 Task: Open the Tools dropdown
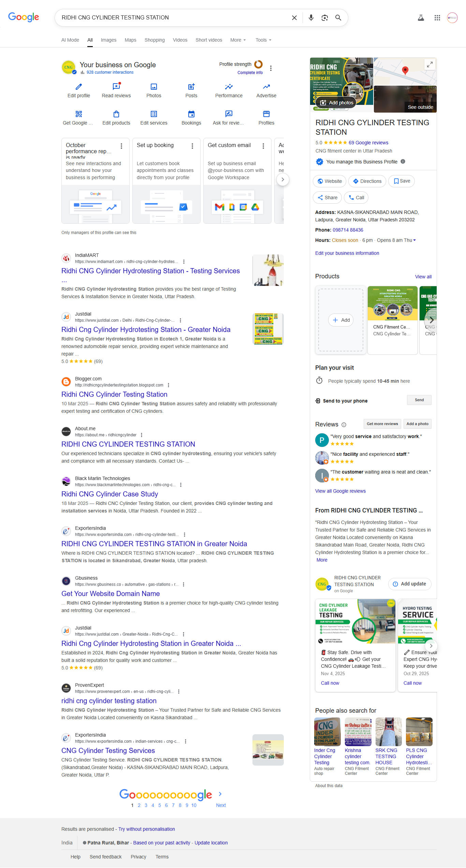click(263, 40)
